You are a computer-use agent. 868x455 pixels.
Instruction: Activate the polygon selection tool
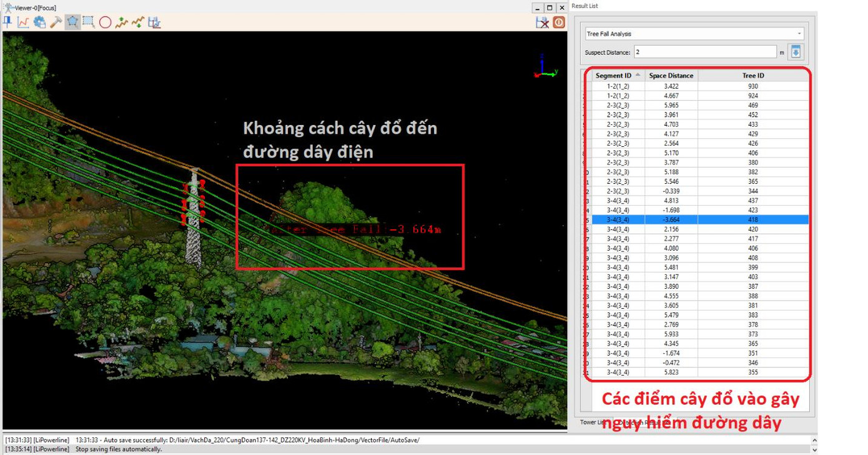coord(72,22)
